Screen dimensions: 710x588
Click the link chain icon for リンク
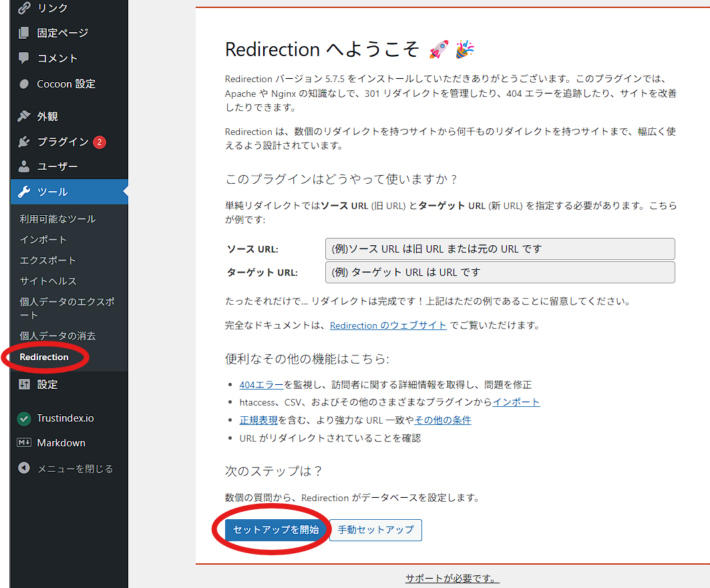tap(24, 8)
